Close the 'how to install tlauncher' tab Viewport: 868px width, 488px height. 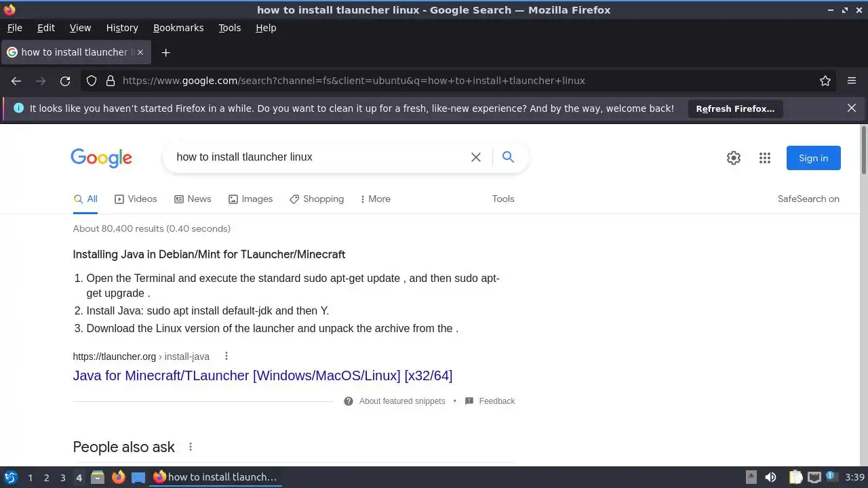click(x=140, y=52)
